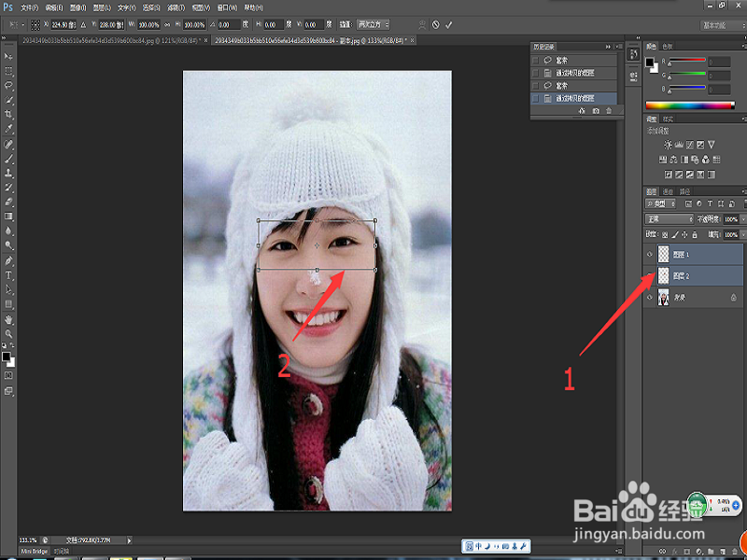Add a Brightness/Contrast adjustment
The image size is (747, 560).
668,145
